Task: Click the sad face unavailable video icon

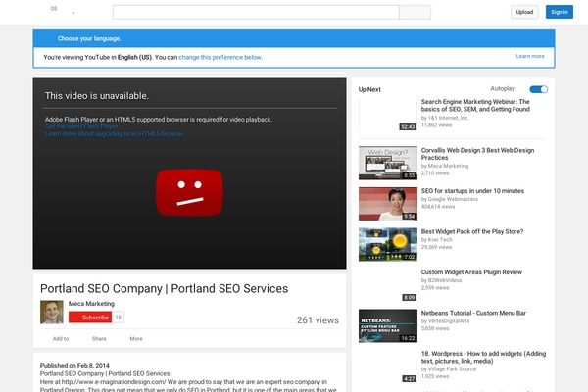Action: coord(189,192)
